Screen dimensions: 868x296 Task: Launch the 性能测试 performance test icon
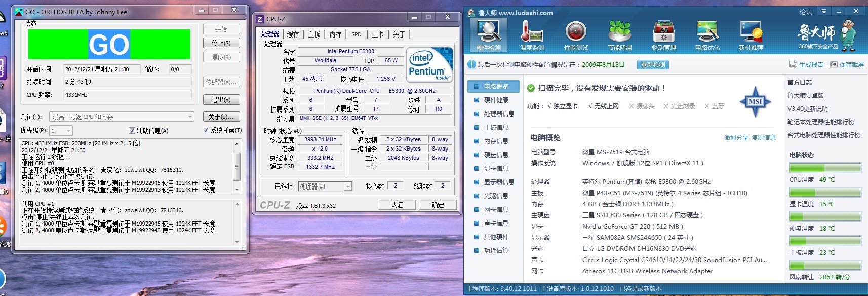click(x=576, y=35)
